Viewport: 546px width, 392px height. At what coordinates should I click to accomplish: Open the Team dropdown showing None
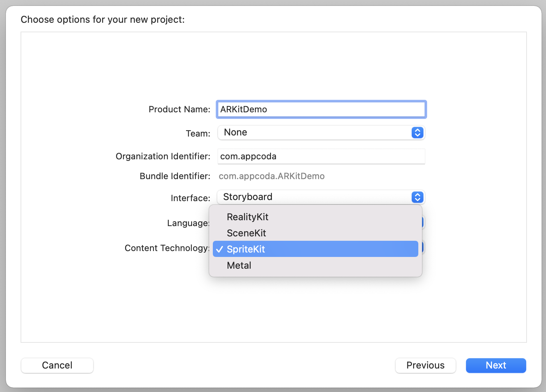click(316, 133)
